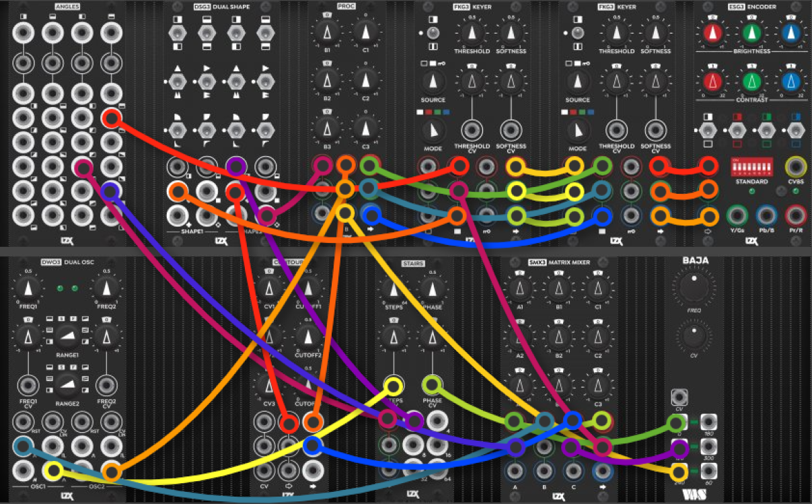
Task: Click the PHASE knob on Stairs
Action: pyautogui.click(x=433, y=289)
